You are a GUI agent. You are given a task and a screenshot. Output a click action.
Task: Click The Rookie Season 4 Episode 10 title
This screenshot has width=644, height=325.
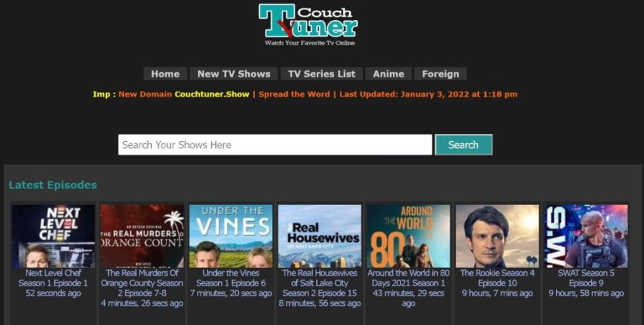tap(497, 278)
